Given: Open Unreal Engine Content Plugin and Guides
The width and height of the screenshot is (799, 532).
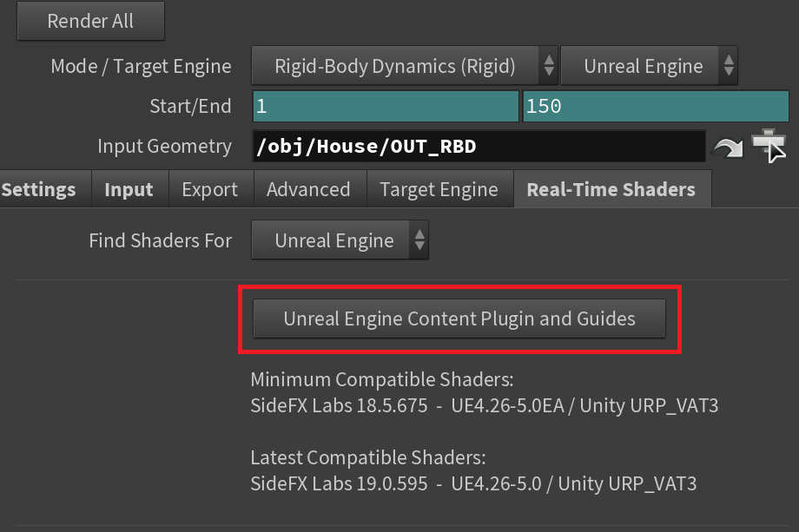Looking at the screenshot, I should click(459, 319).
